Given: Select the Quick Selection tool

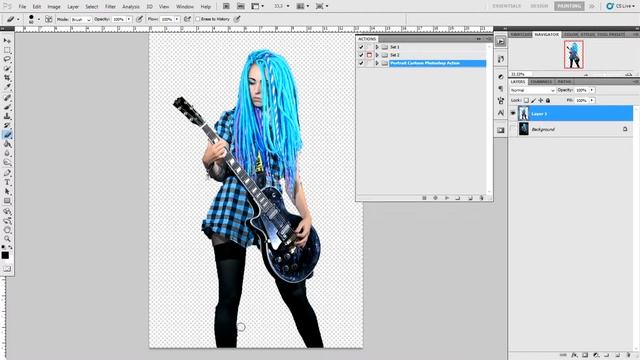Looking at the screenshot, I should pyautogui.click(x=7, y=68).
